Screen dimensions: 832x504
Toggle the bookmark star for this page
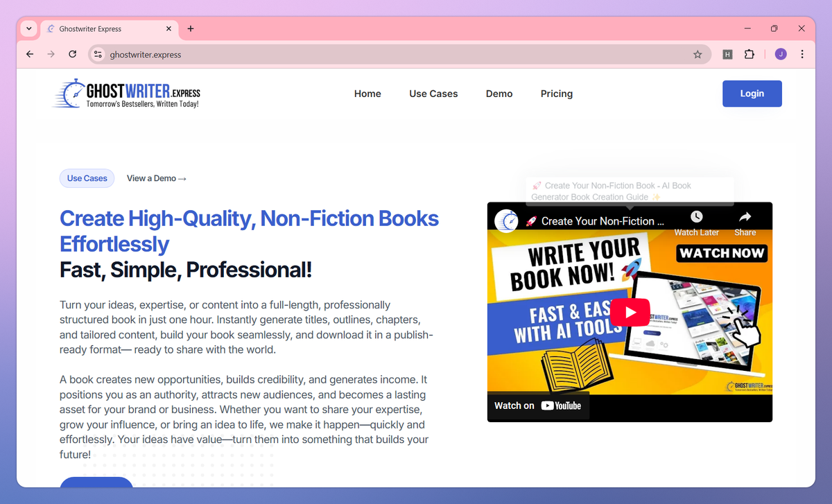click(697, 54)
